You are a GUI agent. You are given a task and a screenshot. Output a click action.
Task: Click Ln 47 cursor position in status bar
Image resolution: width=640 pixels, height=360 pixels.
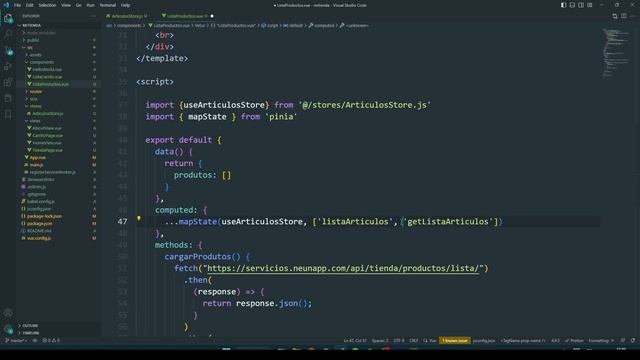click(355, 340)
